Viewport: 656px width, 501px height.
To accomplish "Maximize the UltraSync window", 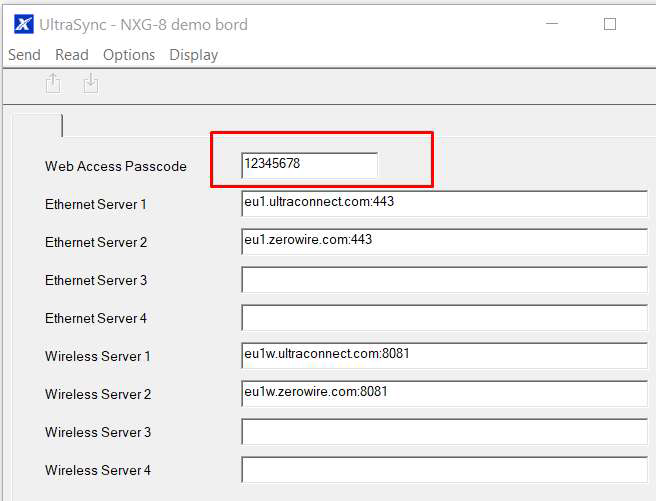I will click(x=610, y=24).
